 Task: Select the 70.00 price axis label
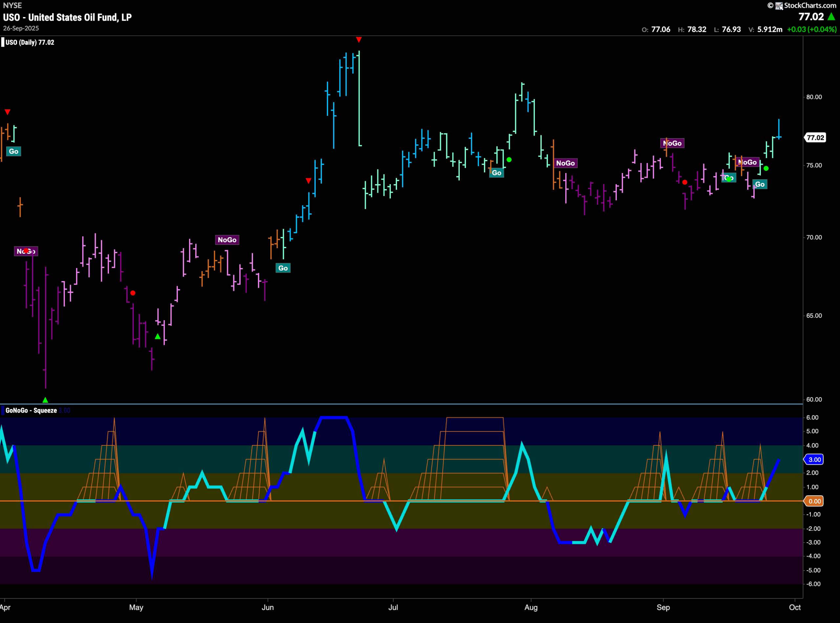tap(814, 237)
